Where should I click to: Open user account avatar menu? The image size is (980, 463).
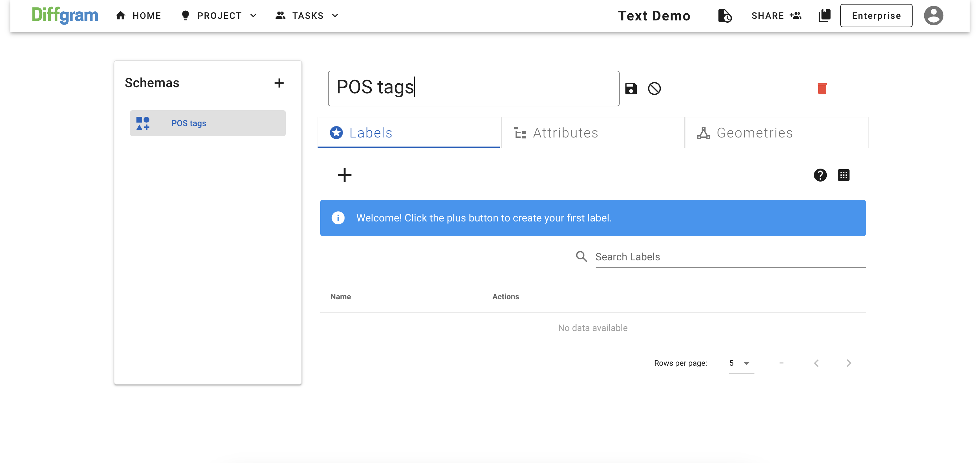click(x=933, y=16)
